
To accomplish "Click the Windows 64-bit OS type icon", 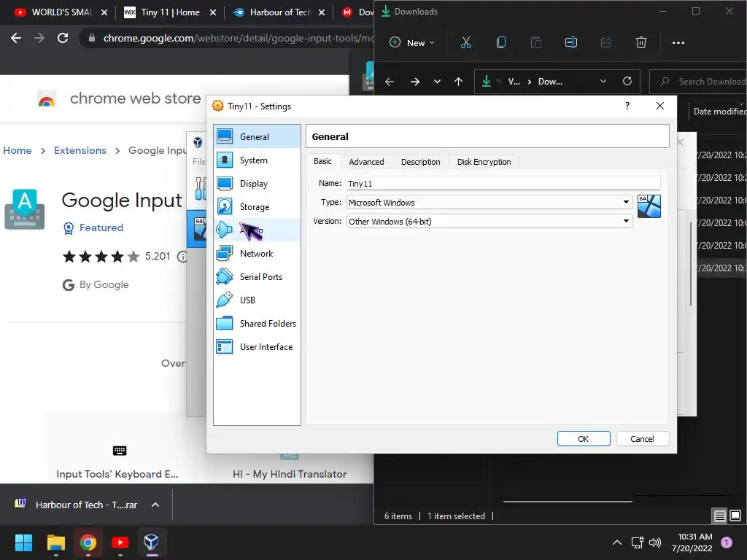I will [649, 206].
